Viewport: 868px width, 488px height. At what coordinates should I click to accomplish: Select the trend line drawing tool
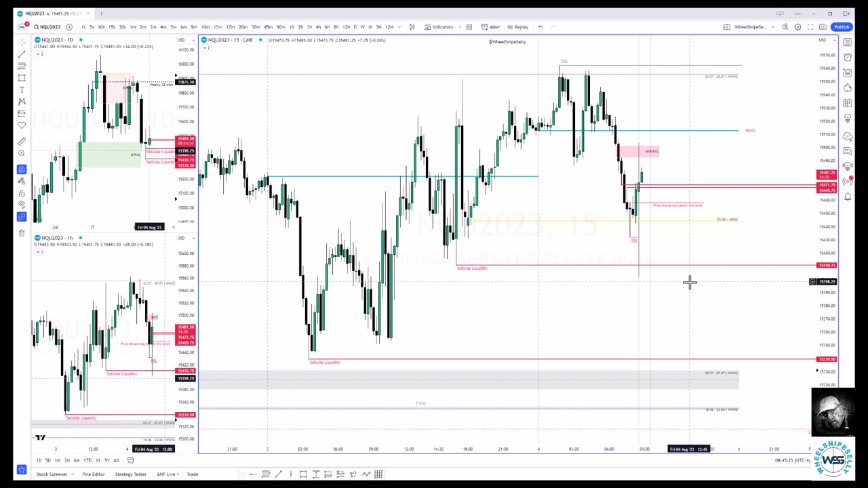pos(22,54)
